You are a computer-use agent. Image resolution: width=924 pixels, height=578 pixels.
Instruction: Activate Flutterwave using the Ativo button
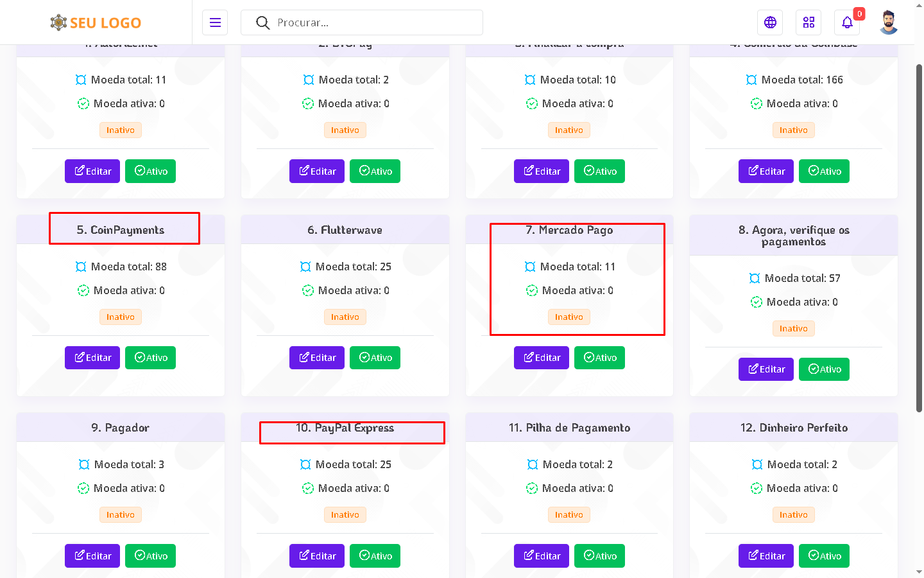(x=375, y=358)
